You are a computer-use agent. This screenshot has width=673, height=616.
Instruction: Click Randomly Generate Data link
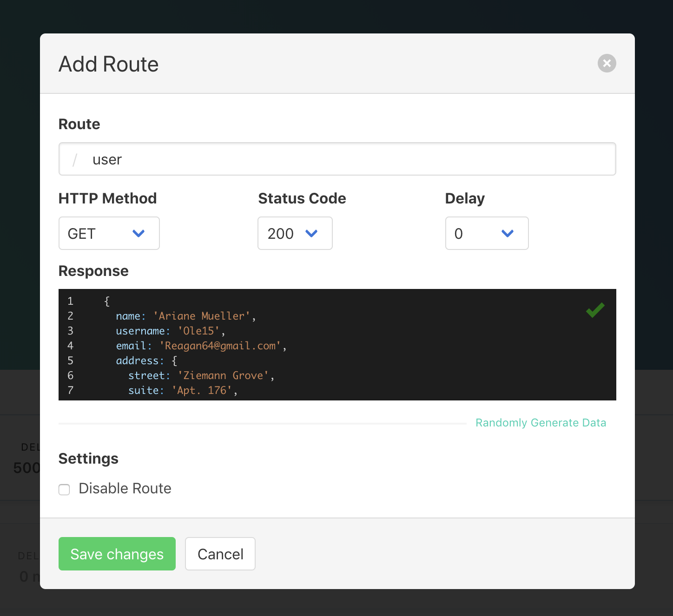[x=541, y=423]
